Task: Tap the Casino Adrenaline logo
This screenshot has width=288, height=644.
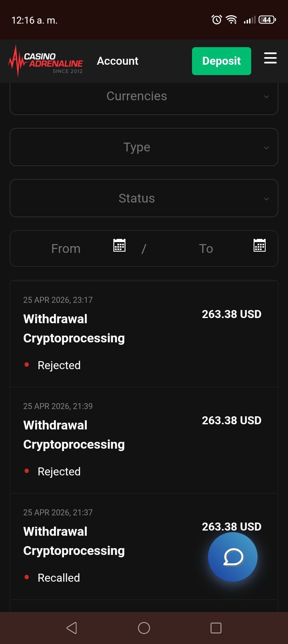Action: [46, 61]
